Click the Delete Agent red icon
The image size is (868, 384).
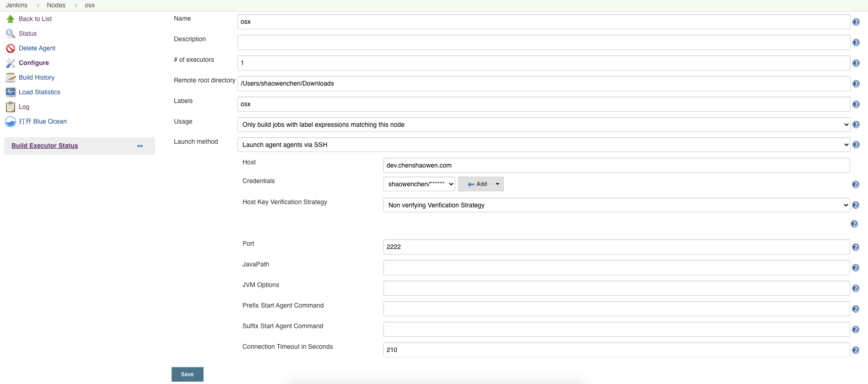10,48
